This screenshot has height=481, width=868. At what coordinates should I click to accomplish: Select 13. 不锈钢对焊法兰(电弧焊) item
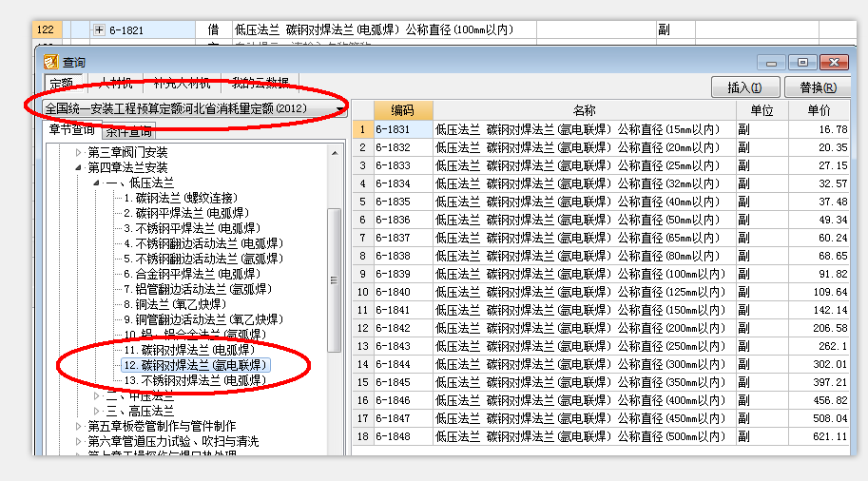click(x=196, y=380)
